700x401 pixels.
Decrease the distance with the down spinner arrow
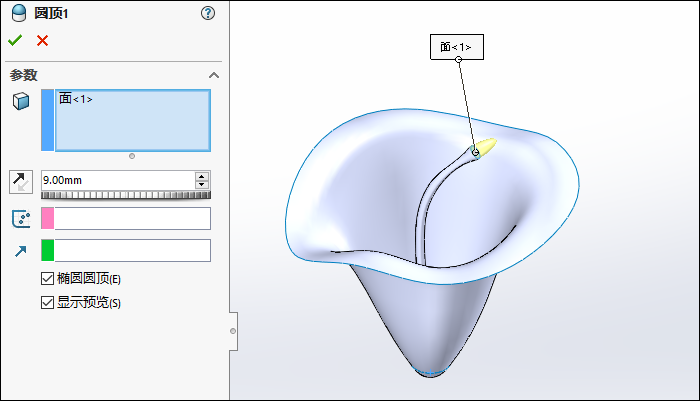point(202,184)
